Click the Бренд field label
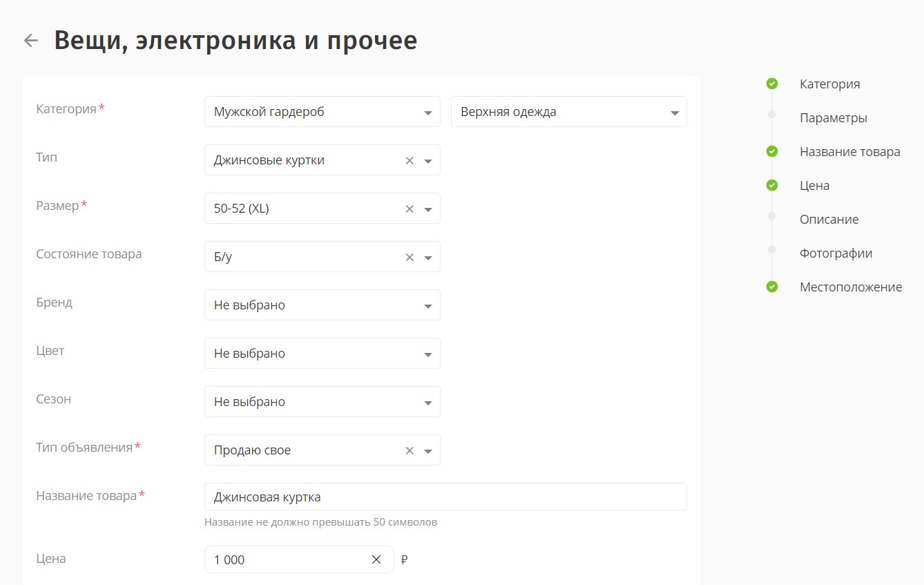The image size is (924, 585). (x=54, y=303)
